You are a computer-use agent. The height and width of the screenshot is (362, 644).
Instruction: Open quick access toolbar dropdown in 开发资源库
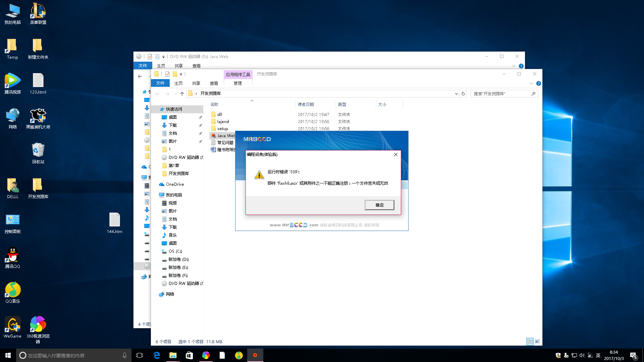pos(181,74)
